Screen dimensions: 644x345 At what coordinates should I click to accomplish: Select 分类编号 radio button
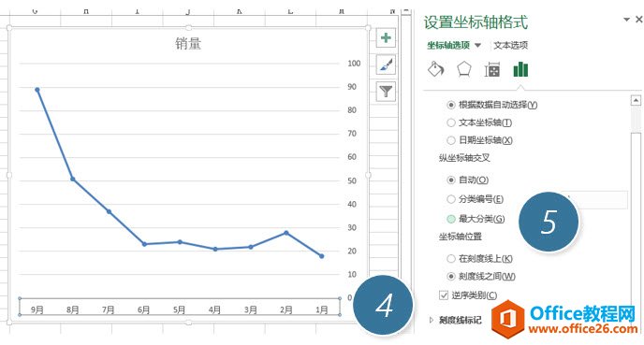(451, 199)
